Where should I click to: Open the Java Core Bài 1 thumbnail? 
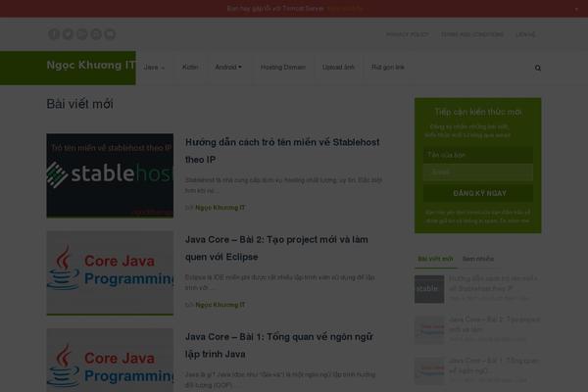(110, 360)
